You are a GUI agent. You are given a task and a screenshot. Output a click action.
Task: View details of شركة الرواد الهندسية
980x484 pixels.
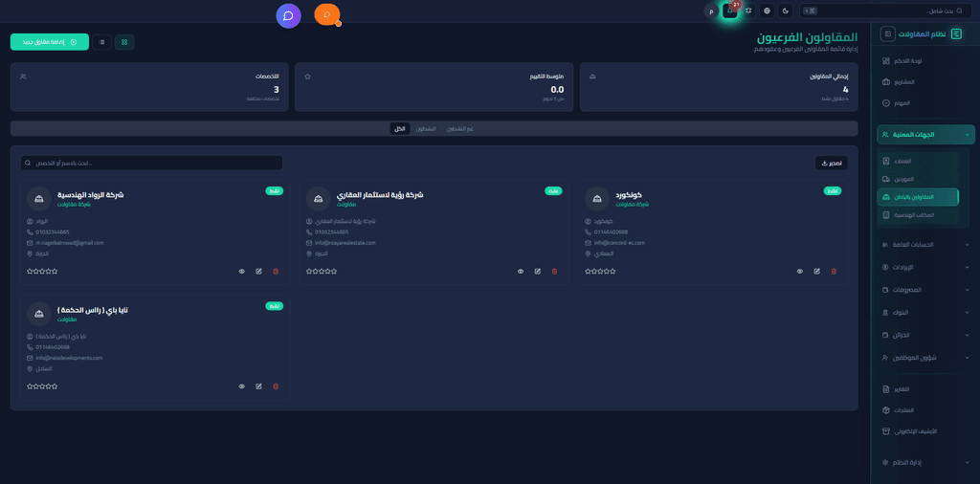click(242, 271)
